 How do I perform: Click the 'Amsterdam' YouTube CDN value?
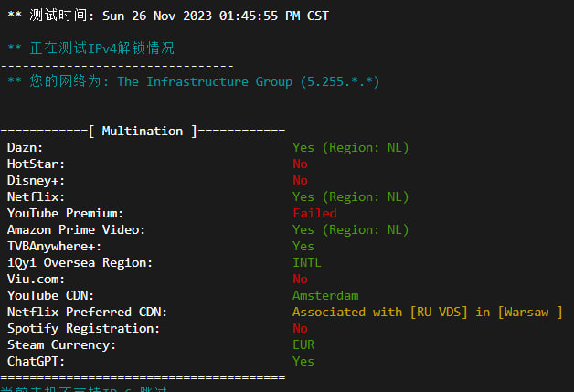(x=325, y=295)
